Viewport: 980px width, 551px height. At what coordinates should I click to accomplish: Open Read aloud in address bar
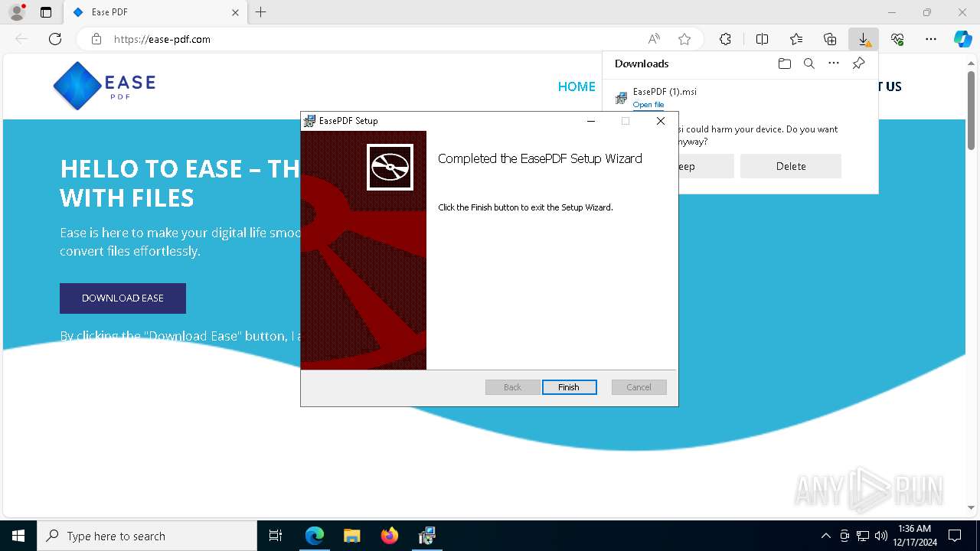pos(654,39)
